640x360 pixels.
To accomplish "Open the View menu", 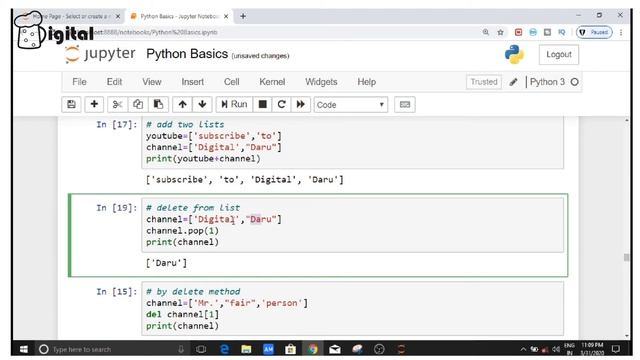I will 152,82.
